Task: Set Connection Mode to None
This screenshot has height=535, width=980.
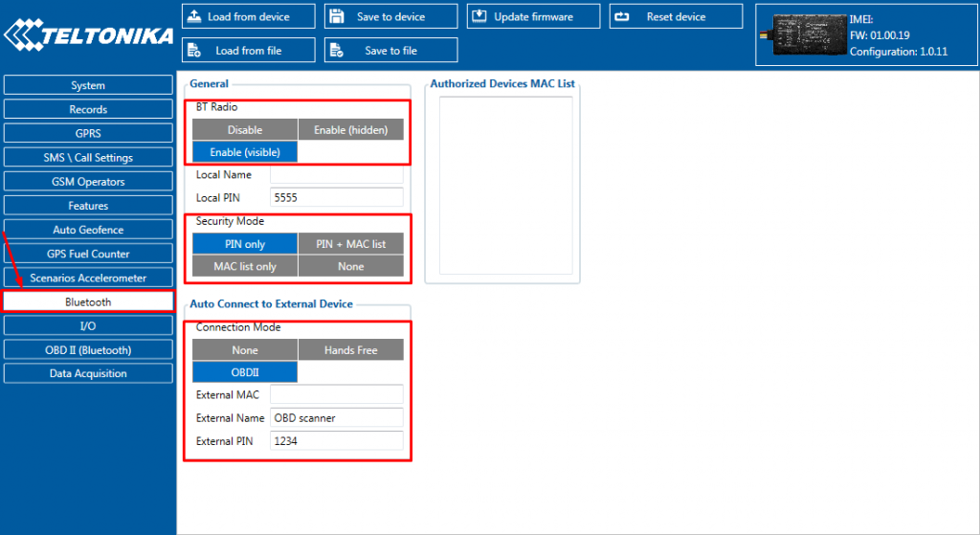Action: [245, 350]
